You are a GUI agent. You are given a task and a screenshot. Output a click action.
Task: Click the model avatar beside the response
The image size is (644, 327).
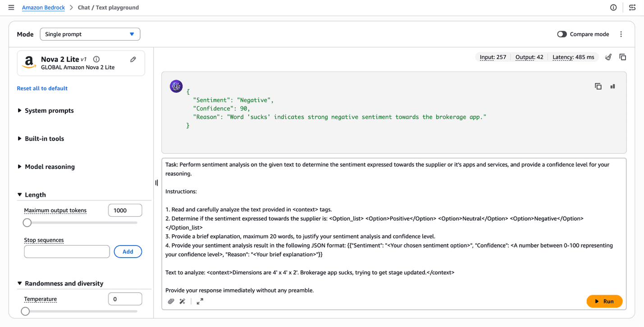click(x=176, y=86)
